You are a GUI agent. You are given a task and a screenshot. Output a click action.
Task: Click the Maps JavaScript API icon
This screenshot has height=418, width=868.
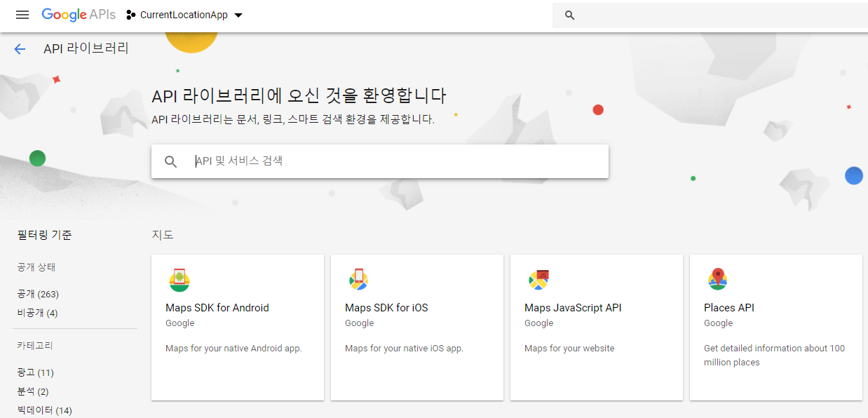tap(538, 280)
